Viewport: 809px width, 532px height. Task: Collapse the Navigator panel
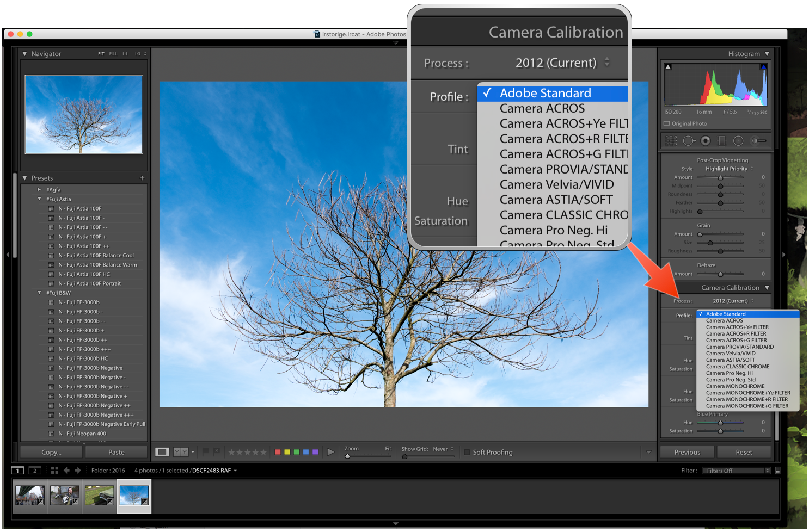tap(24, 54)
